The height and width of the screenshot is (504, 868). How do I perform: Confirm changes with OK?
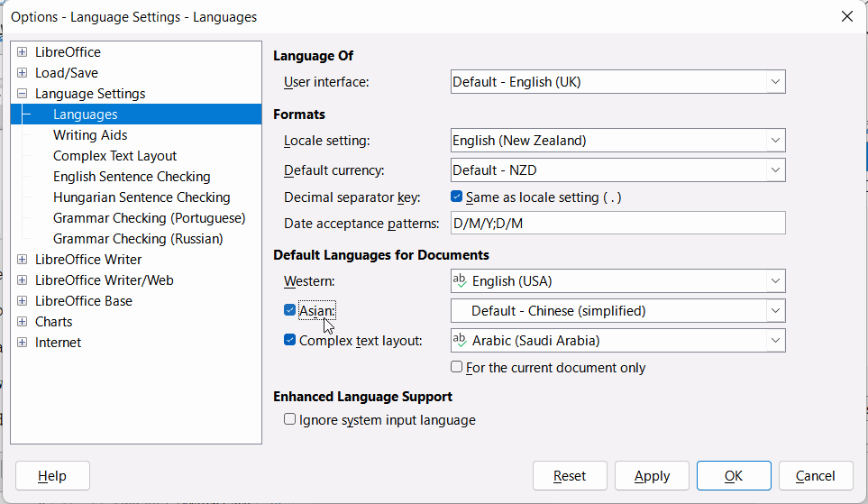coord(734,476)
